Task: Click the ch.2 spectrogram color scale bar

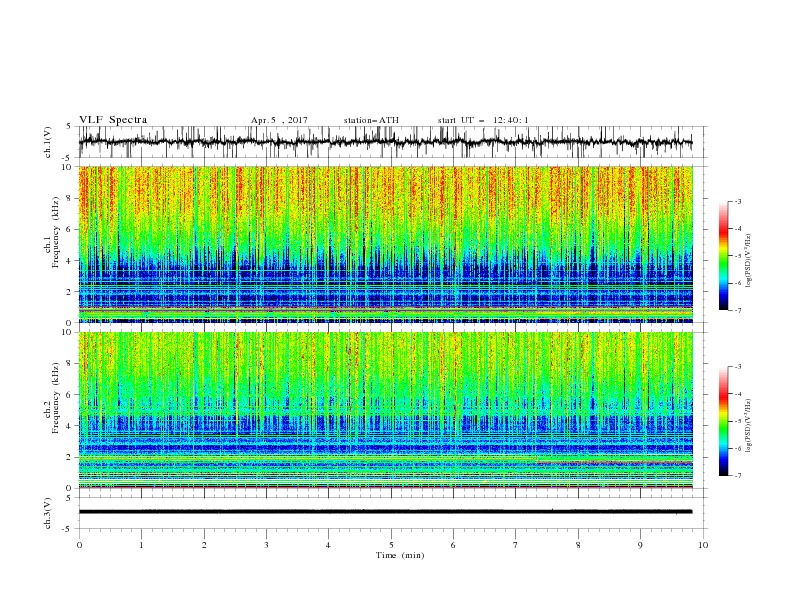Action: (723, 421)
